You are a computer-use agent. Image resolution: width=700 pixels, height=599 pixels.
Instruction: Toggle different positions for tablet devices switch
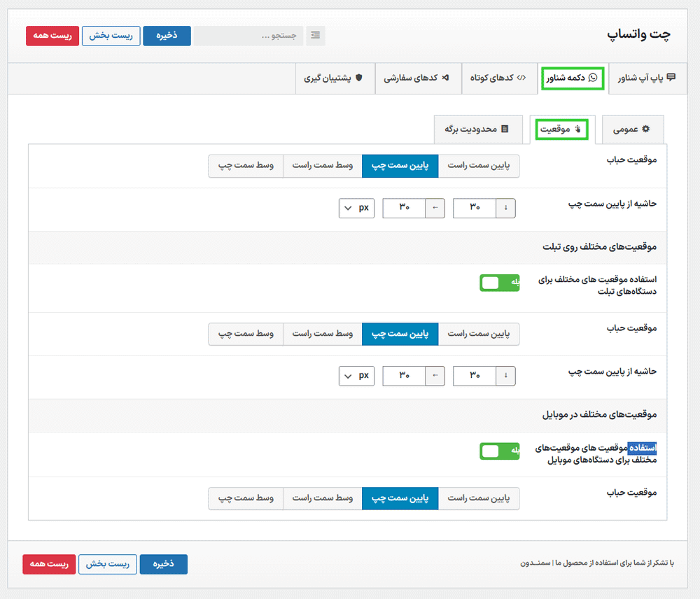(500, 283)
